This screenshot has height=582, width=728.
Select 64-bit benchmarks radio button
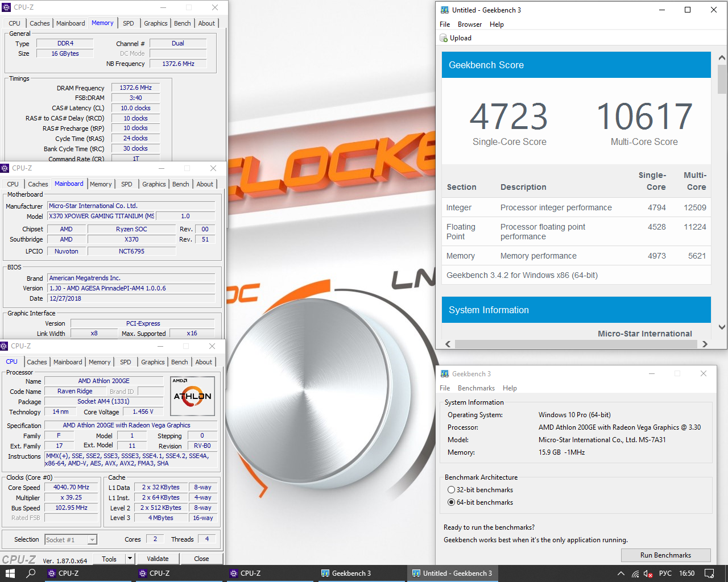451,502
